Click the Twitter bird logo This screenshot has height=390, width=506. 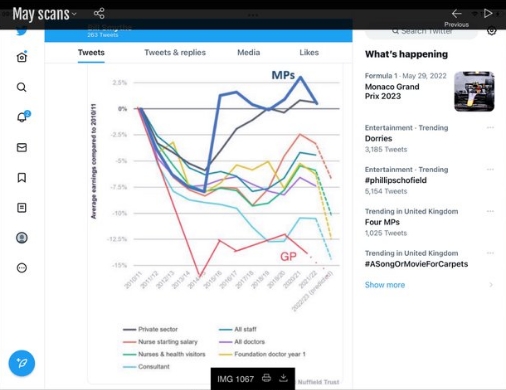22,31
